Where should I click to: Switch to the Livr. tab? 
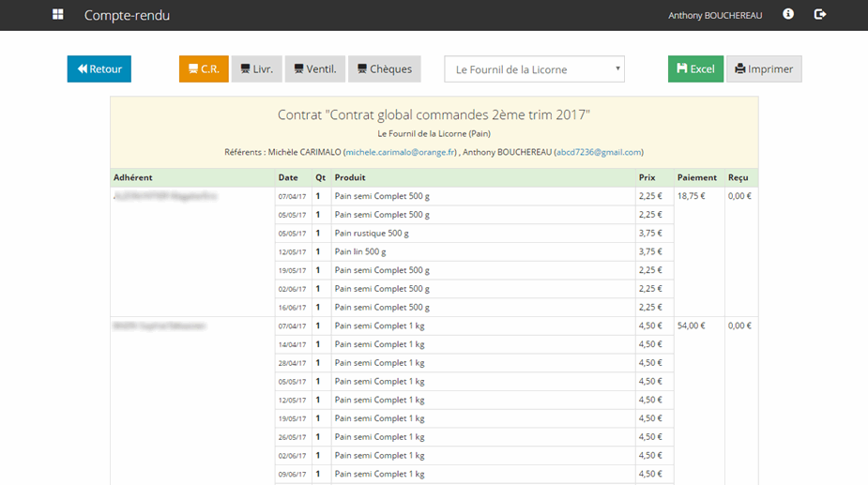pos(256,69)
